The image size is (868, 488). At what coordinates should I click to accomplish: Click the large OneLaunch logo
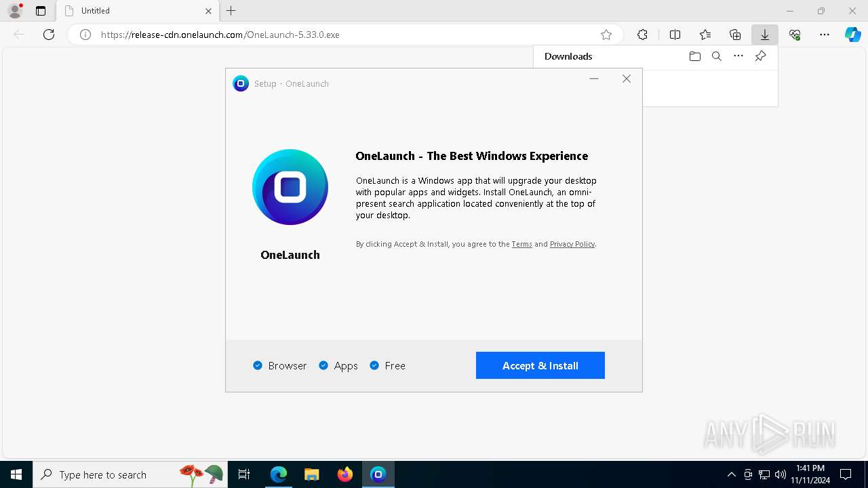(290, 187)
